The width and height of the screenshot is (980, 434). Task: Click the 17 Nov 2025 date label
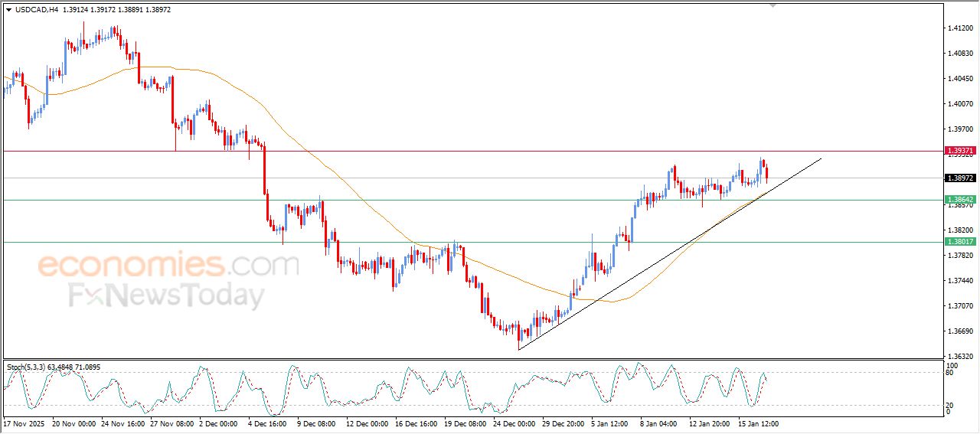(x=24, y=423)
